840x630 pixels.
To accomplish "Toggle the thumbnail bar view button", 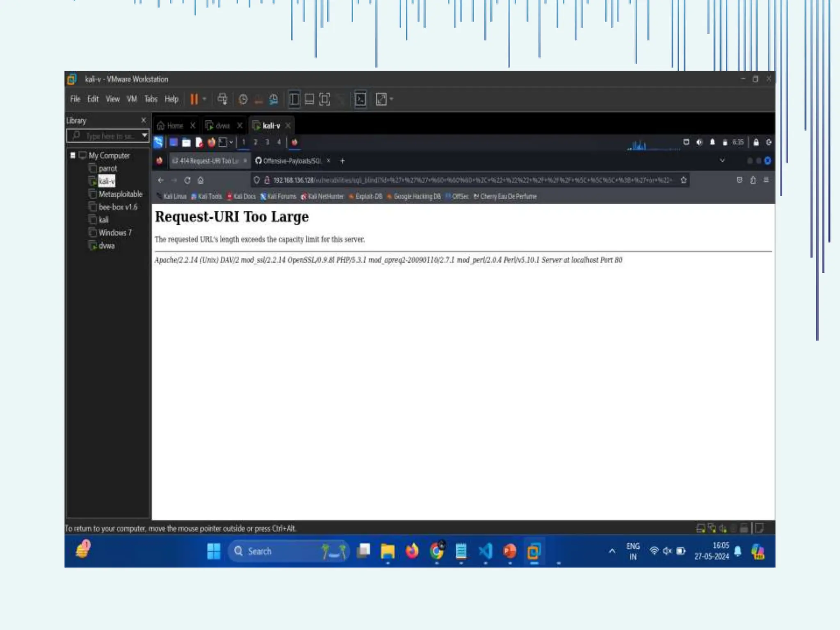I will click(309, 99).
